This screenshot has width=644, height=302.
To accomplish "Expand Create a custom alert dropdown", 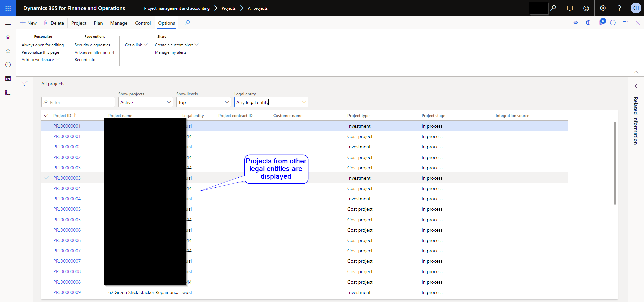I will coord(176,45).
